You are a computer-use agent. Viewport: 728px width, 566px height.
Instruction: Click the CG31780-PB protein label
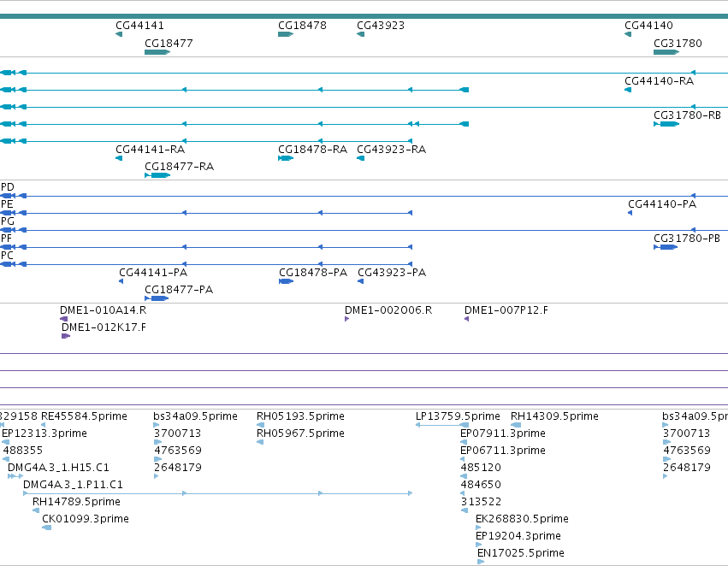(687, 239)
